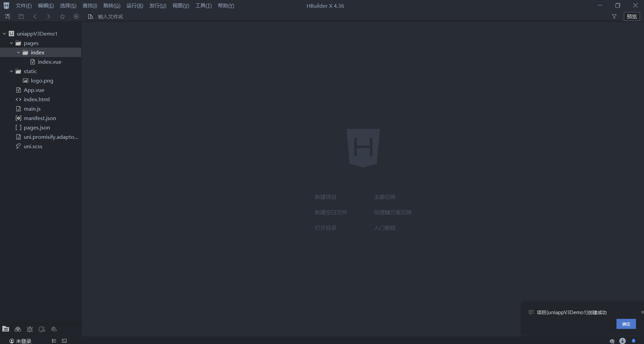Open the 运行(R) menu
The width and height of the screenshot is (644, 344).
coord(135,6)
